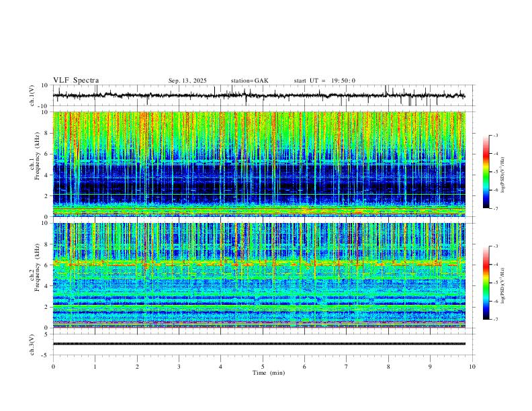
Task: Click the date "Sep. 13, 2025"
Action: click(x=187, y=81)
